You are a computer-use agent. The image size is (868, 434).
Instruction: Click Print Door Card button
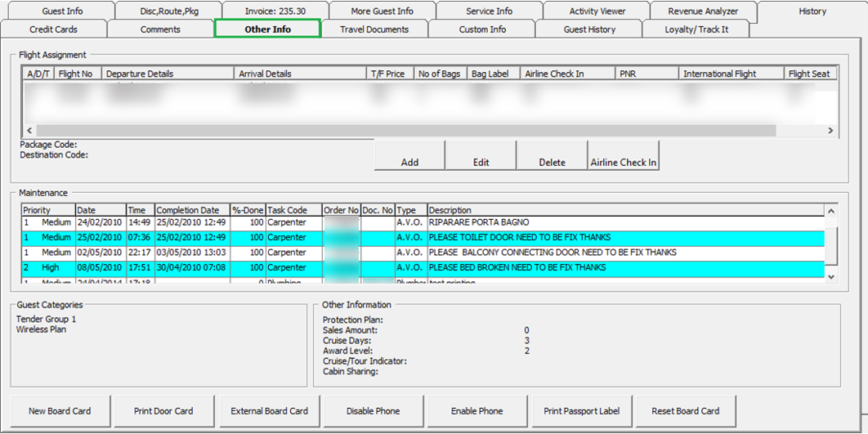163,411
